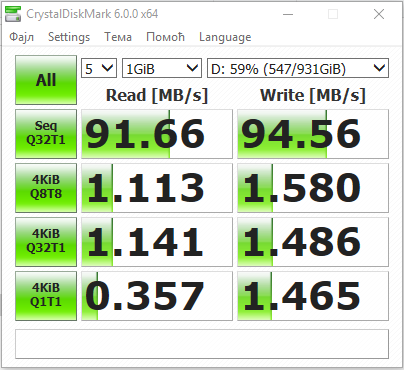The image size is (404, 370).
Task: Click the 4KiB Q8T8 read value 1.113
Action: pos(157,188)
